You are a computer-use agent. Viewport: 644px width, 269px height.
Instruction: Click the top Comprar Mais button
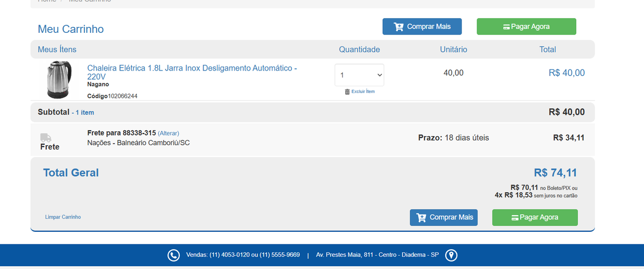(x=422, y=27)
